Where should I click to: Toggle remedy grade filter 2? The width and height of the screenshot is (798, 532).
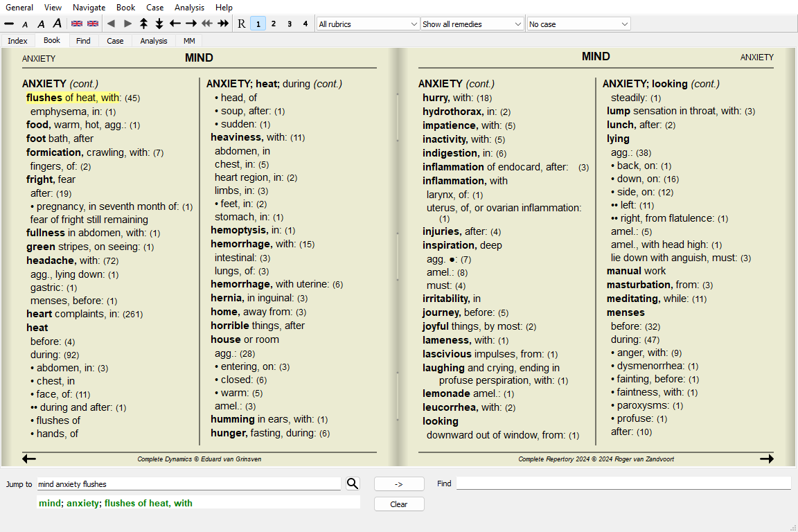coord(274,24)
